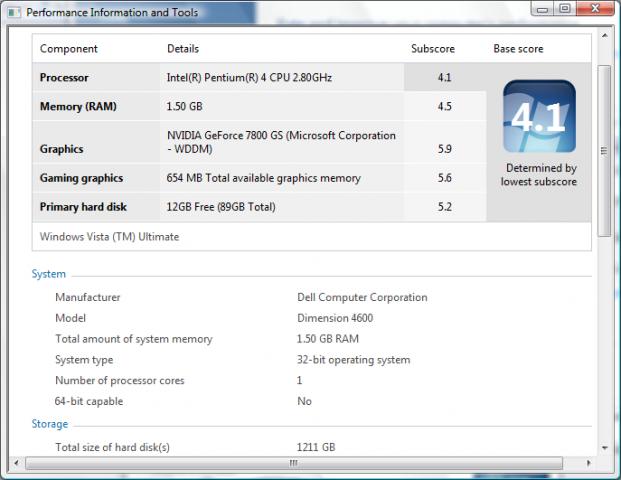Click the Component column header

[x=69, y=49]
